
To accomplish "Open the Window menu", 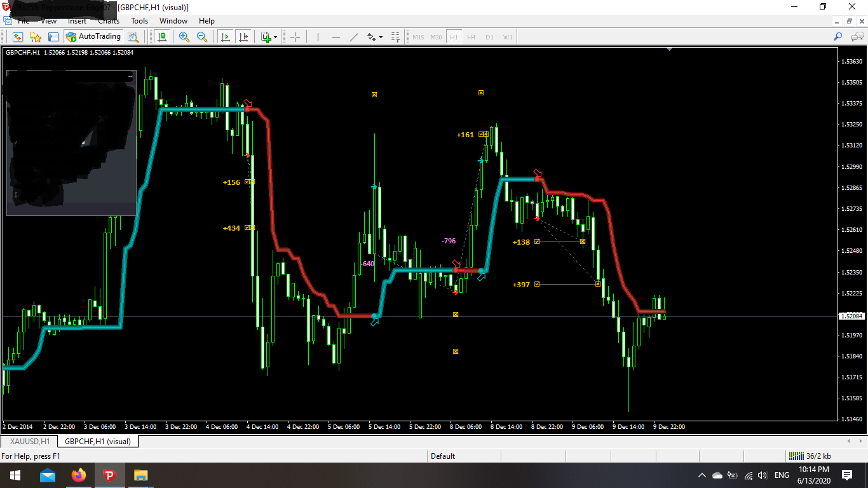I will point(173,21).
